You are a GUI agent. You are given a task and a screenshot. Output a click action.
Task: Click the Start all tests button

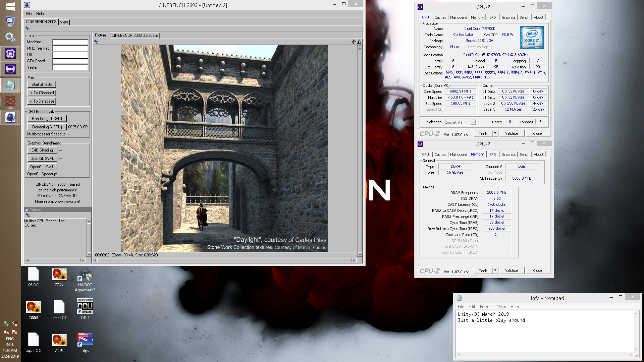click(42, 84)
